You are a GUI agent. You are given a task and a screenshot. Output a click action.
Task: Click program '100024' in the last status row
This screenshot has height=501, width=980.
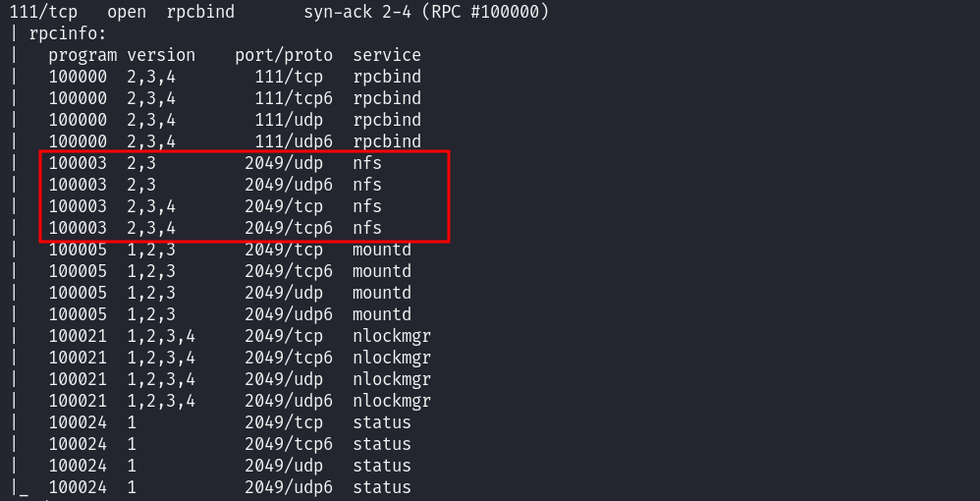(x=78, y=487)
